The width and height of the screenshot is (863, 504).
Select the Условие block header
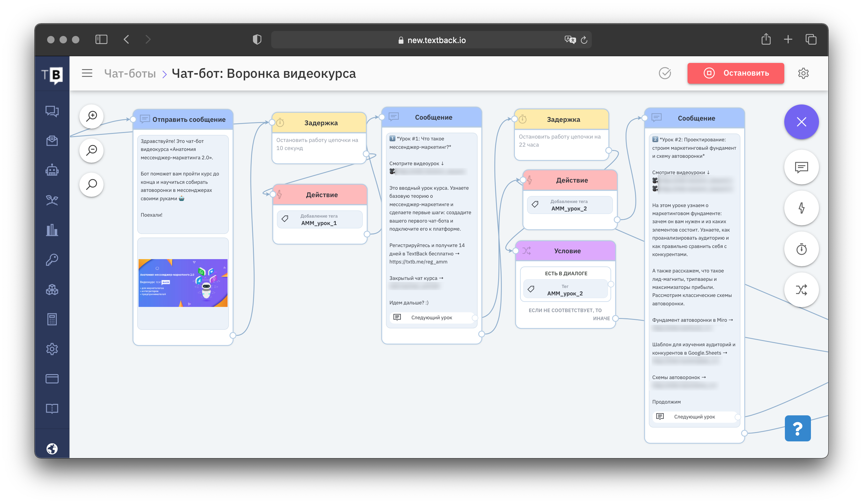tap(565, 251)
